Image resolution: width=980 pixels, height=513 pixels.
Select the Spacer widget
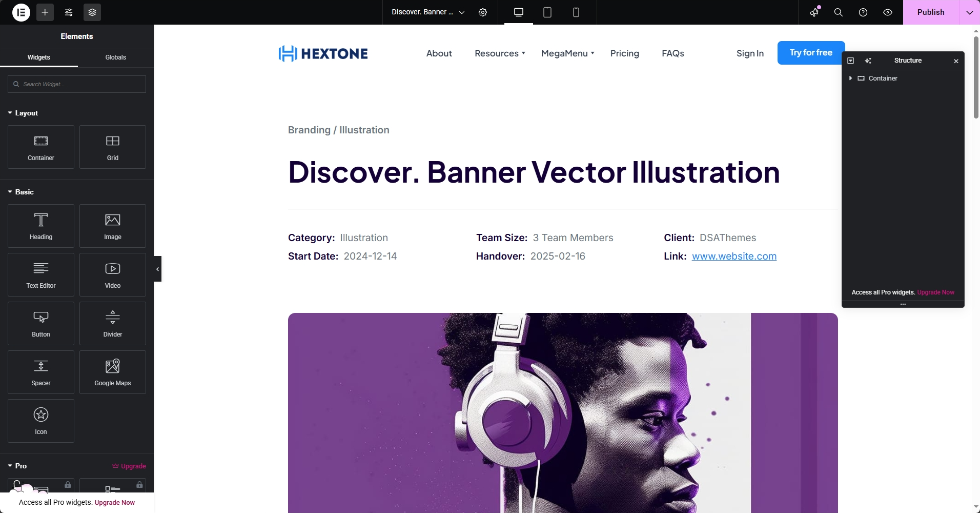41,372
